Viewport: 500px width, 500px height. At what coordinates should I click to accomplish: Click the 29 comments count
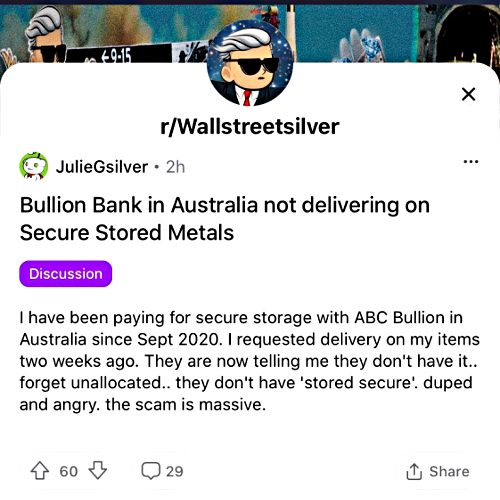175,471
